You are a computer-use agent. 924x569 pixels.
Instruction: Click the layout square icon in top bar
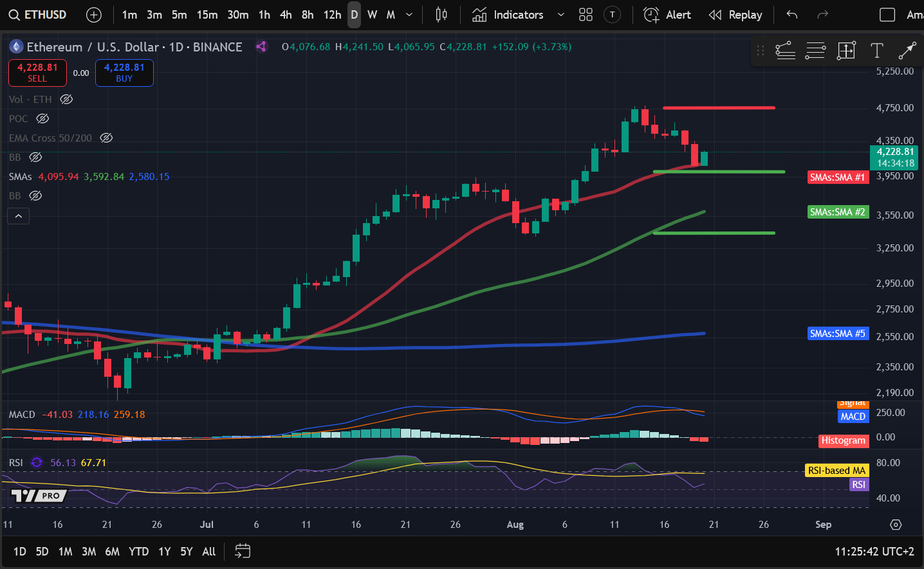[x=887, y=15]
